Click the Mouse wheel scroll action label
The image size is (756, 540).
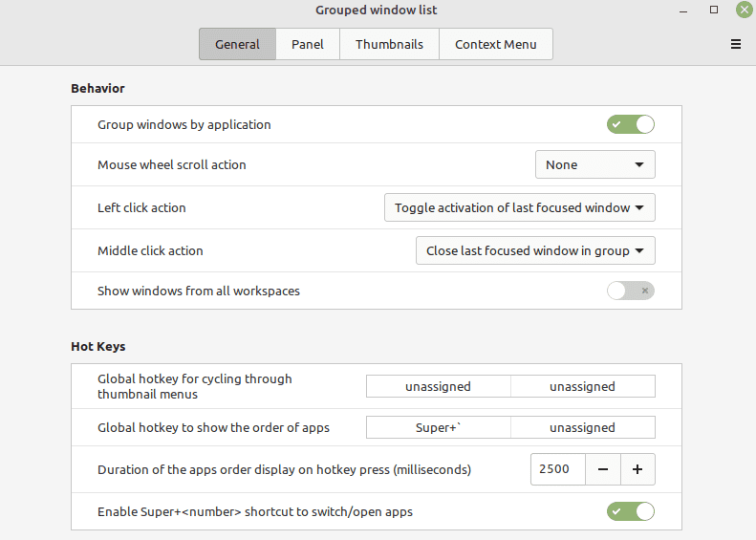coord(172,165)
